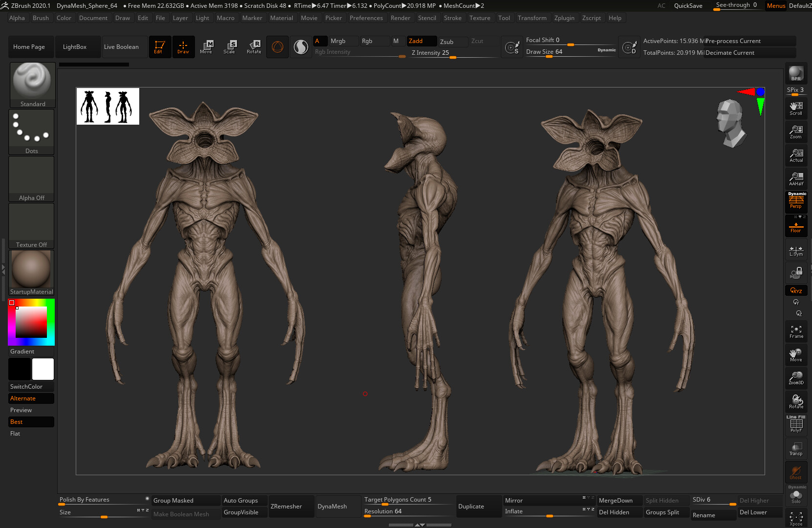Select the white secondary color swatch
The height and width of the screenshot is (528, 812).
point(43,369)
